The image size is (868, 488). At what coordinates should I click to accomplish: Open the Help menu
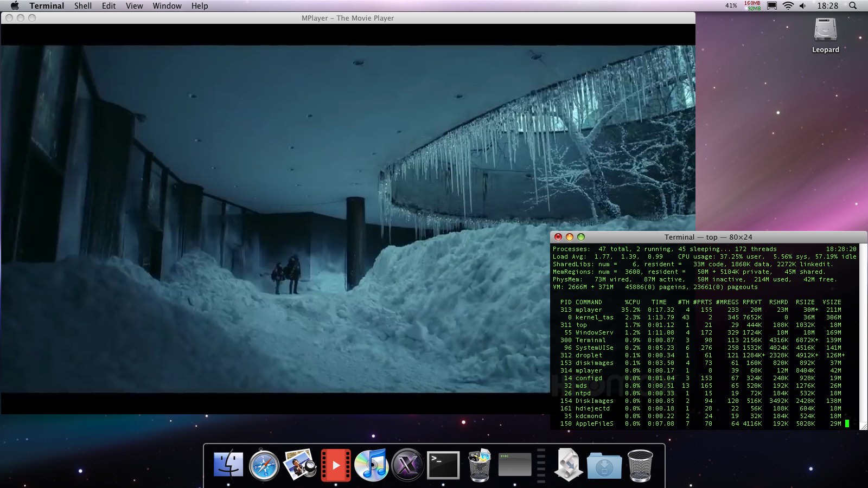pos(200,5)
